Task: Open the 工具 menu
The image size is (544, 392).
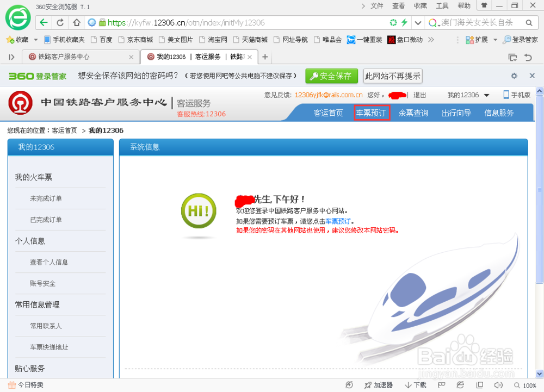Action: pos(442,5)
